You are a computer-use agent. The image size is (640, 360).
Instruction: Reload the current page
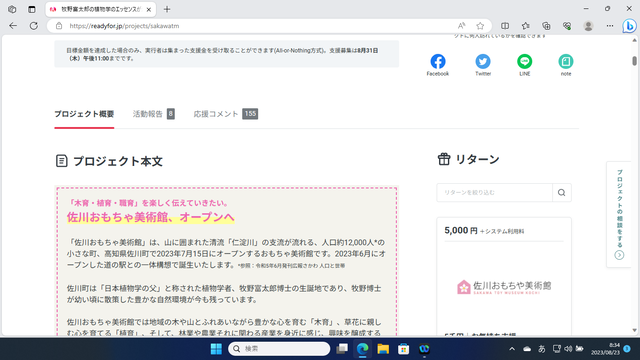click(33, 26)
